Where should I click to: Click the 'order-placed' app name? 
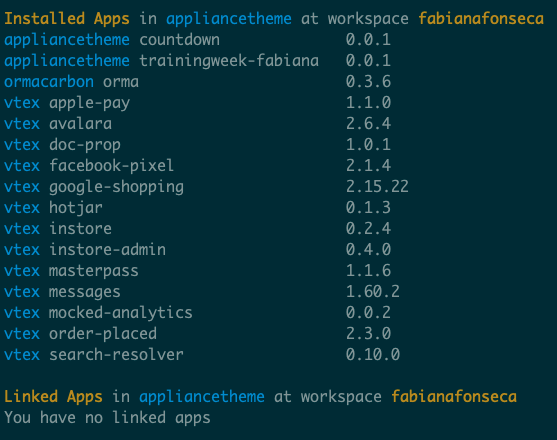point(103,334)
